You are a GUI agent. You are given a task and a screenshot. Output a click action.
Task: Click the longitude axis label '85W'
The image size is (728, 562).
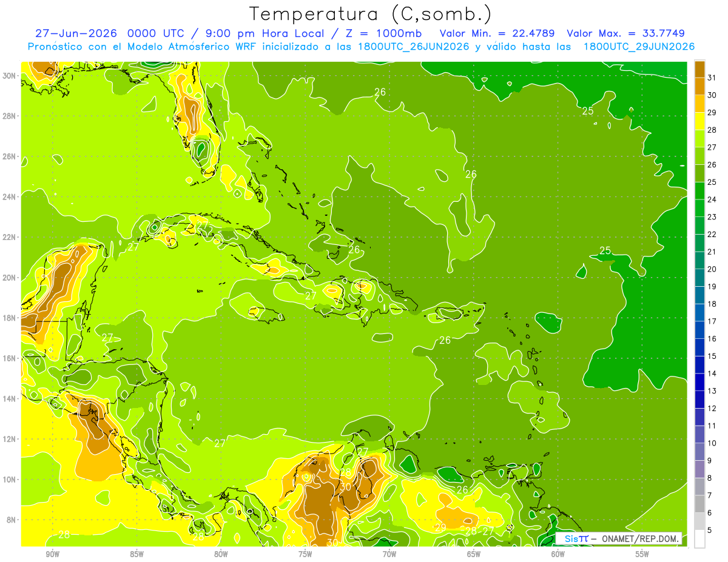pos(136,554)
